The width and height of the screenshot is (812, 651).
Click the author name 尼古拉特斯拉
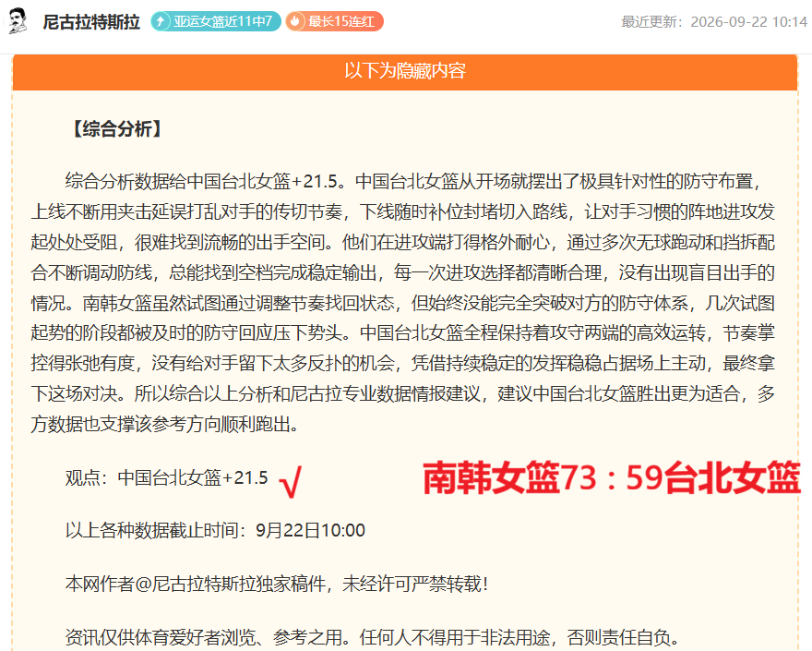pos(91,22)
